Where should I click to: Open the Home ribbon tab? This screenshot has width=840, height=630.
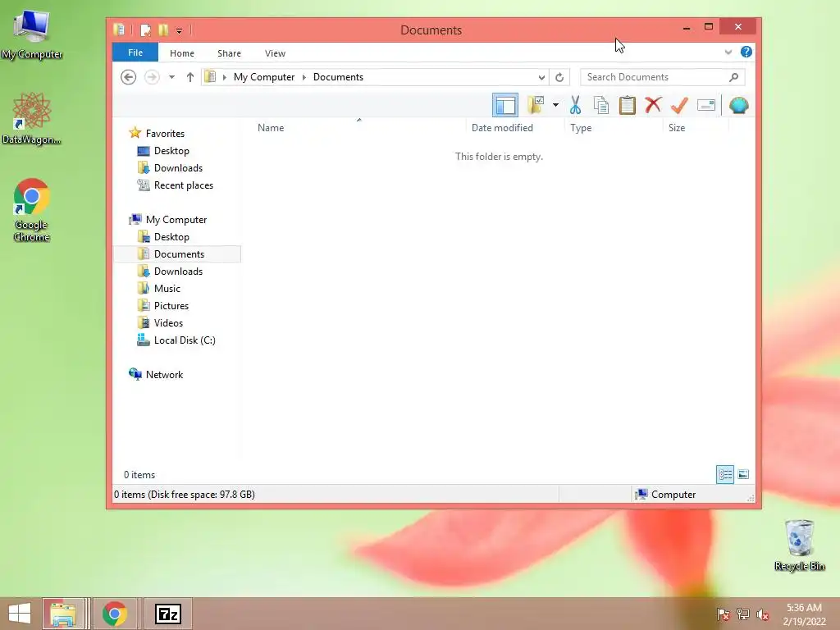[182, 53]
